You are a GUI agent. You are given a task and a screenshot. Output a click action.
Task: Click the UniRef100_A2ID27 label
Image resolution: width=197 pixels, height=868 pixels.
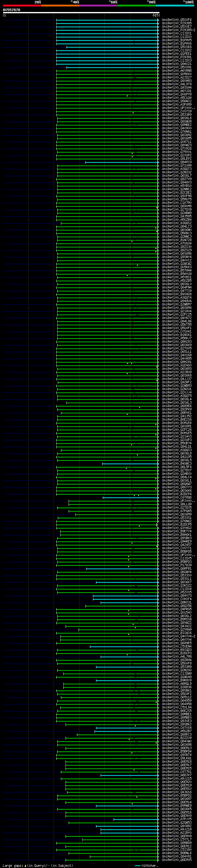(x=177, y=78)
